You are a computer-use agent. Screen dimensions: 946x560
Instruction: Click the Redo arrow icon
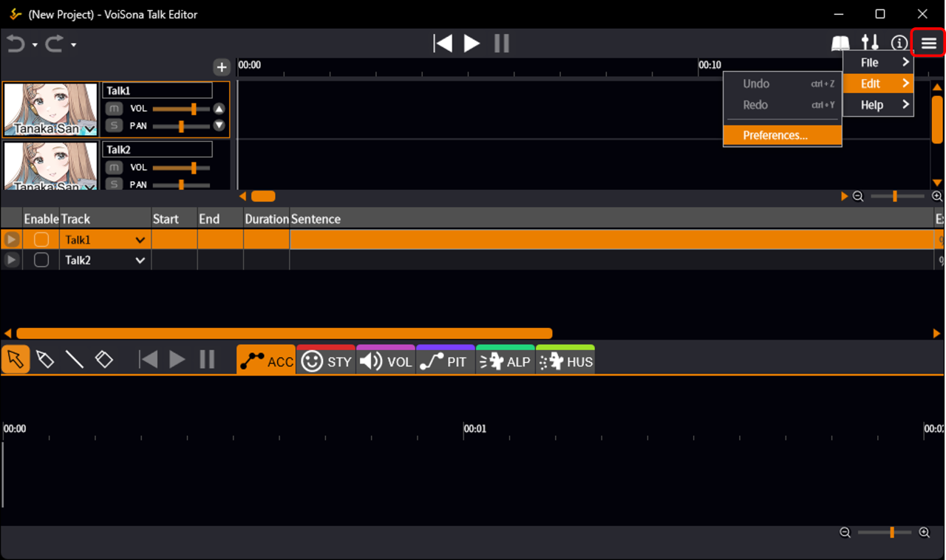[x=54, y=44]
